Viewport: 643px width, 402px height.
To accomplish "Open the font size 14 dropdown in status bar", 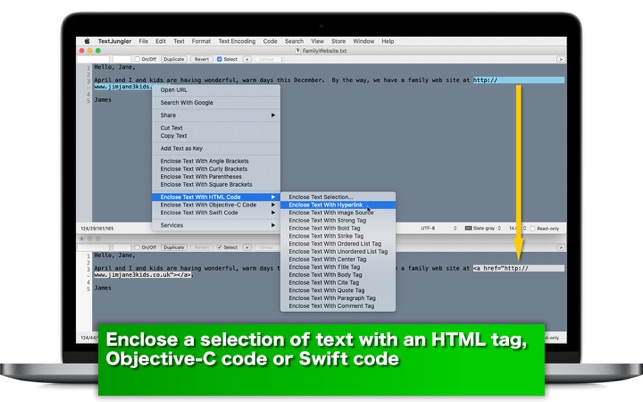I will (517, 228).
